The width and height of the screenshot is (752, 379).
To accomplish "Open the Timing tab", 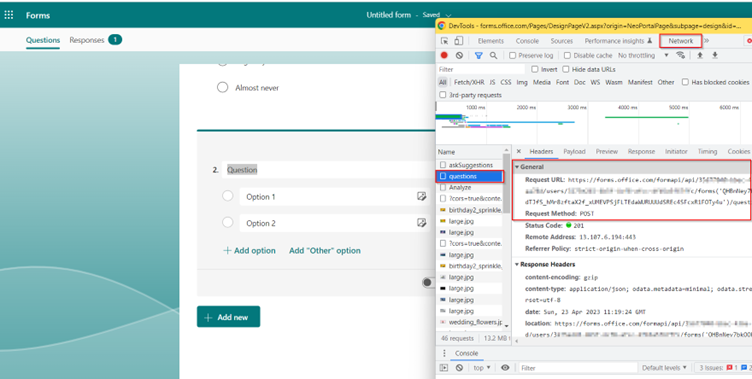I will point(707,152).
